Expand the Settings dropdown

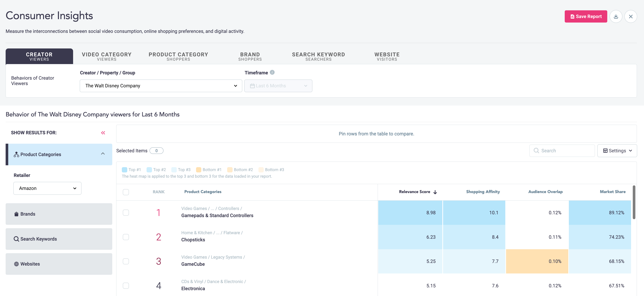[617, 150]
